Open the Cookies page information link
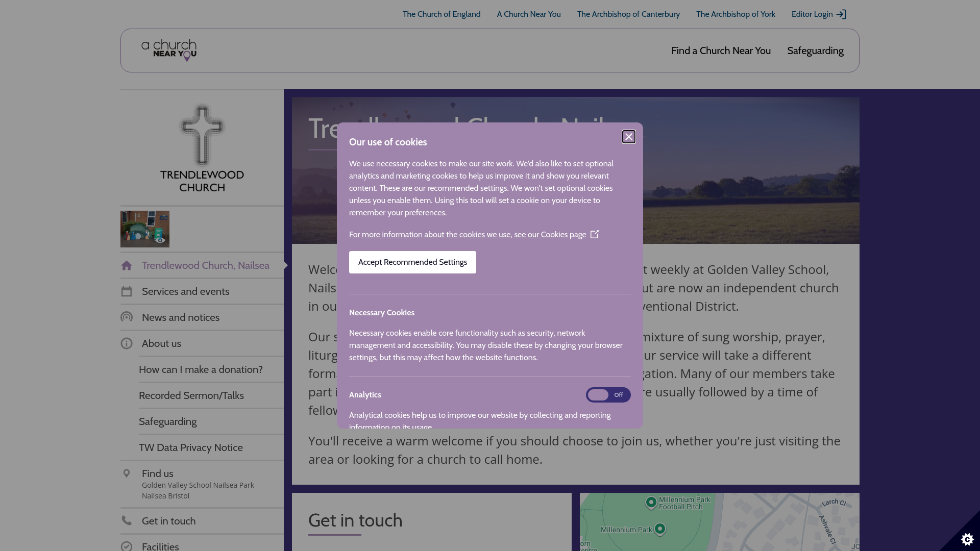 pyautogui.click(x=468, y=235)
